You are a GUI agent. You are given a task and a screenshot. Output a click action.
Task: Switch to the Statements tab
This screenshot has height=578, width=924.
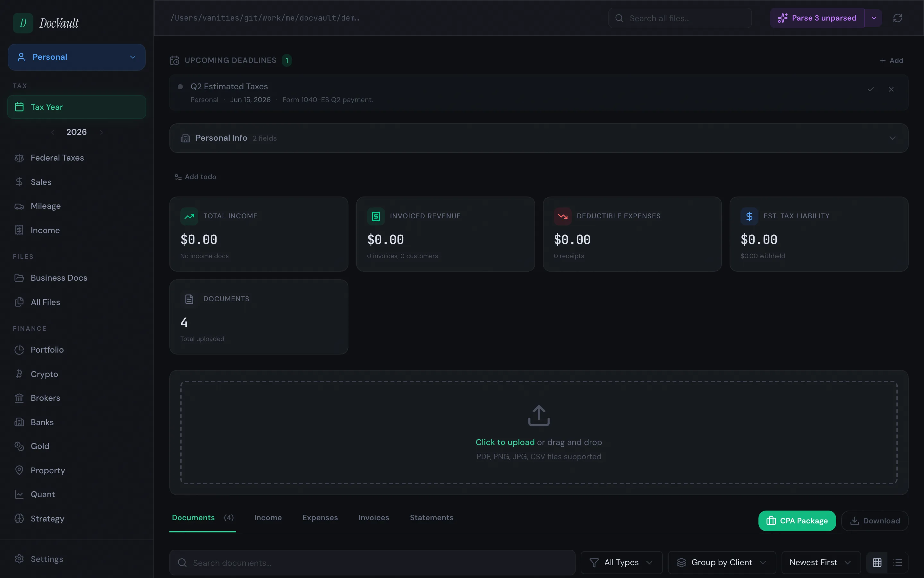click(x=432, y=518)
